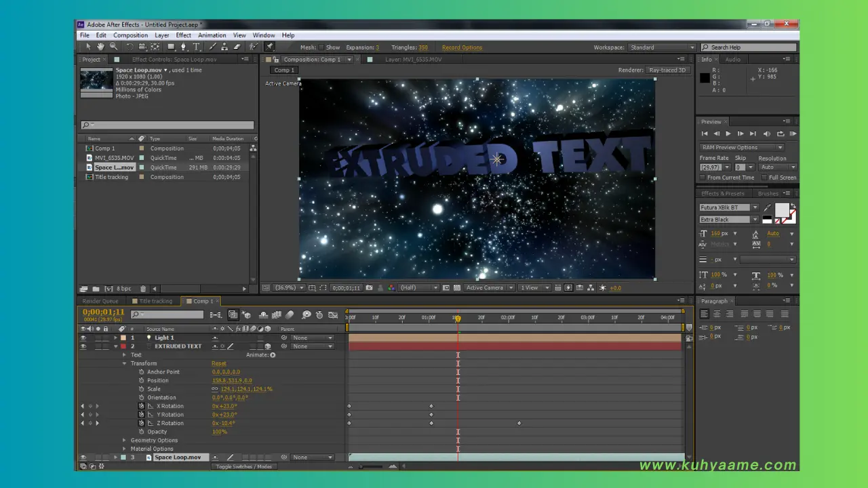
Task: Open the magnification (36.9%) dropdown
Action: [289, 288]
